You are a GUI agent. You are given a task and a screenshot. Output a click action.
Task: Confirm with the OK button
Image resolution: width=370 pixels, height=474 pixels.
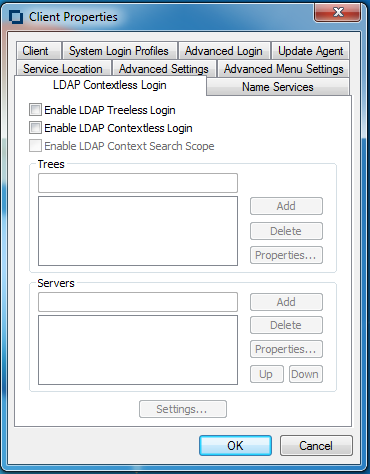tap(235, 445)
